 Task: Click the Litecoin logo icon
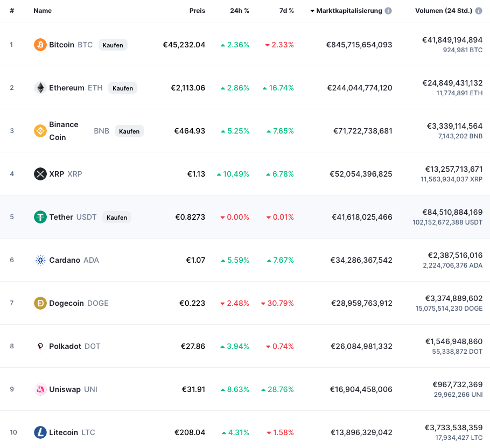pos(40,432)
